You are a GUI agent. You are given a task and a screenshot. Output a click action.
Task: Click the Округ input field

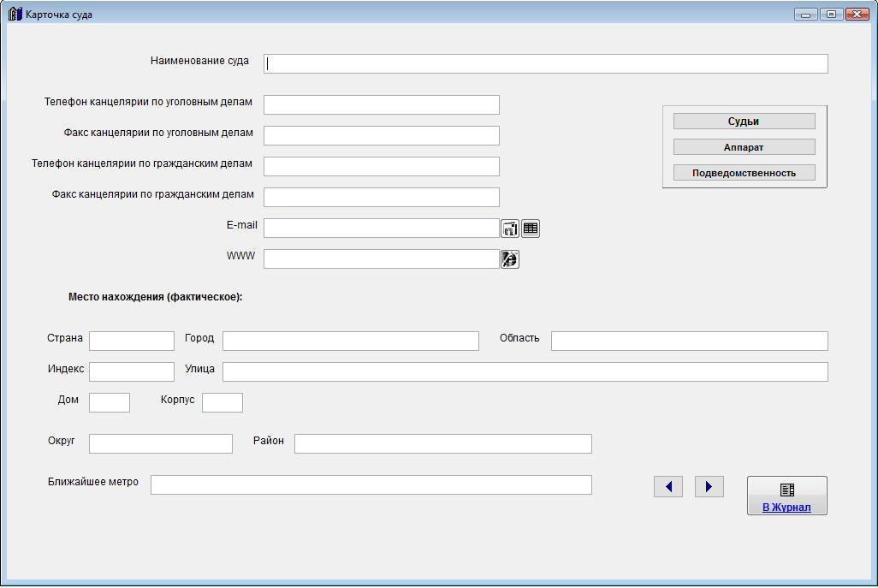tap(161, 443)
